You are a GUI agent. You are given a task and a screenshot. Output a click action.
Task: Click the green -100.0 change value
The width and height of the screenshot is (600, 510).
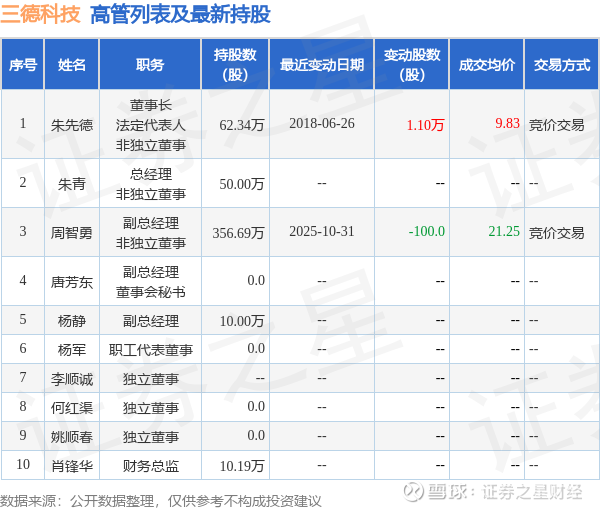pos(427,231)
